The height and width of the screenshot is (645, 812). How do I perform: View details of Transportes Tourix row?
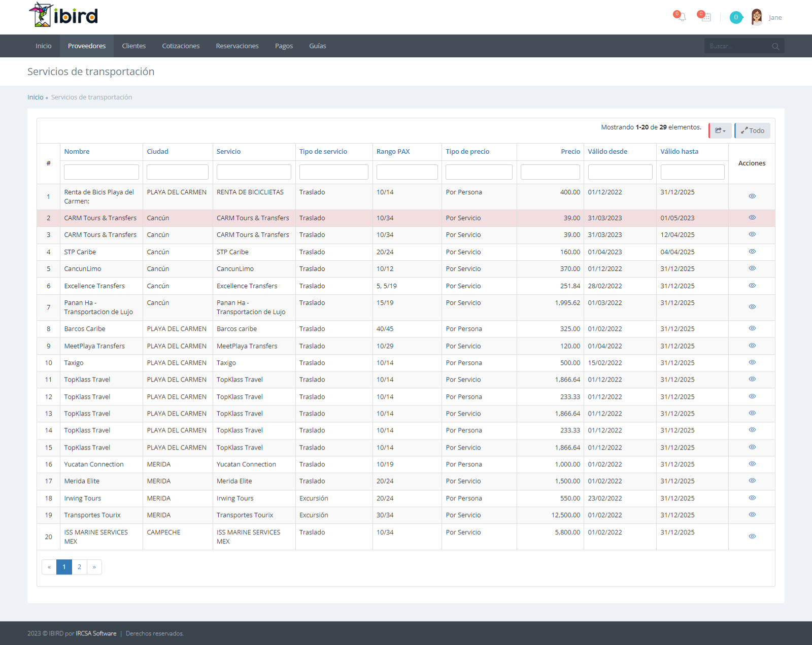752,514
